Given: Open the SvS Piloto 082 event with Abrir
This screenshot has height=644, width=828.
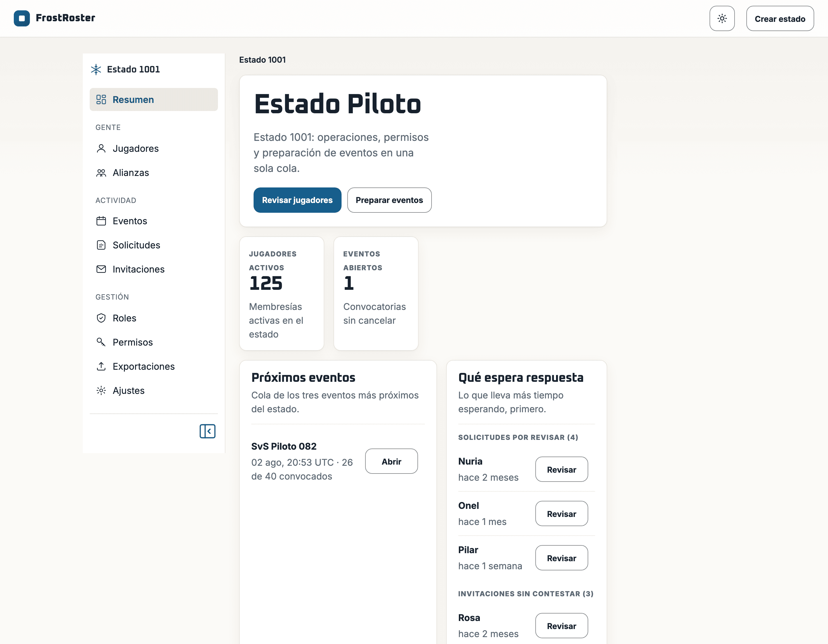Looking at the screenshot, I should 391,462.
